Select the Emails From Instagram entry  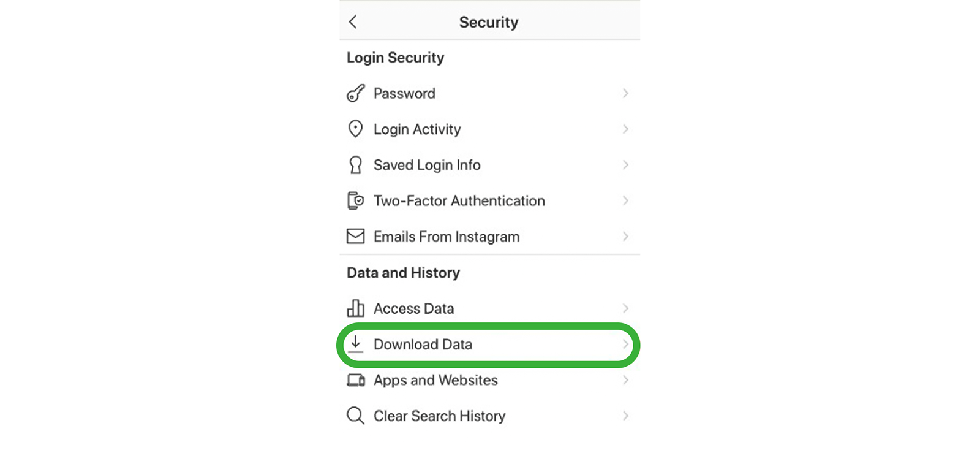point(447,237)
